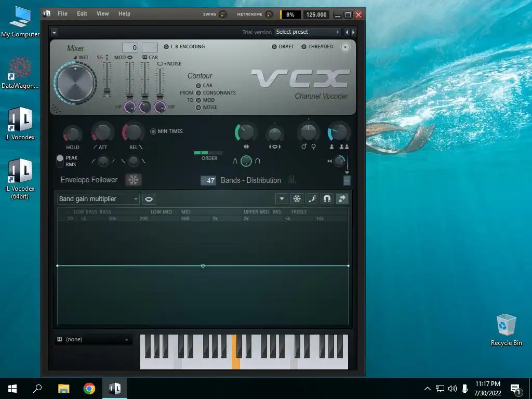Click the mixer field showing 0
This screenshot has width=532, height=399.
[x=130, y=47]
